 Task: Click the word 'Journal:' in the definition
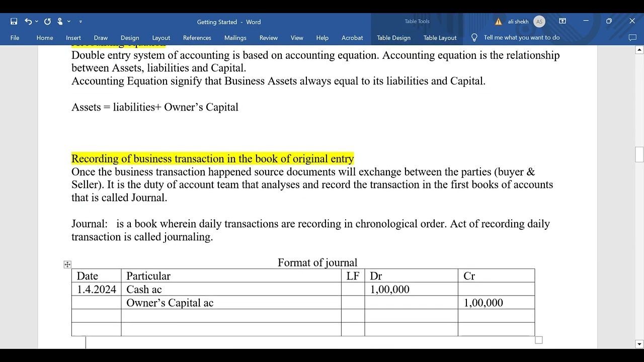pyautogui.click(x=90, y=224)
